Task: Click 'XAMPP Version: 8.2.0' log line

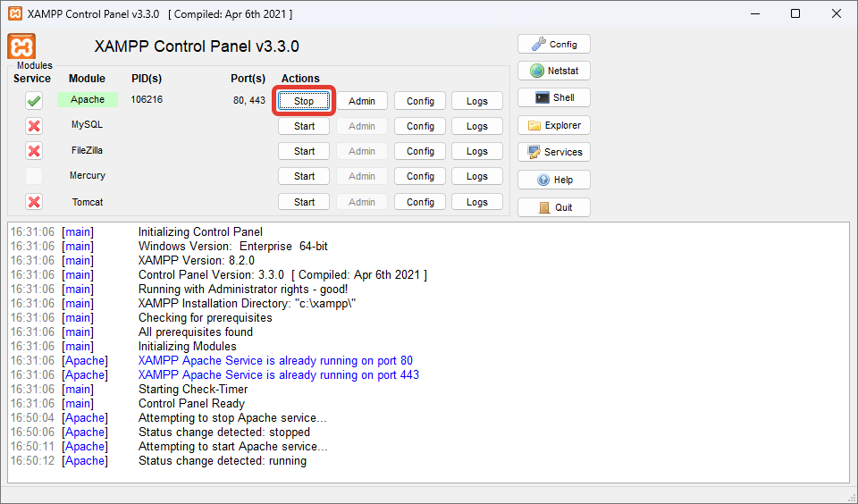Action: click(x=197, y=260)
